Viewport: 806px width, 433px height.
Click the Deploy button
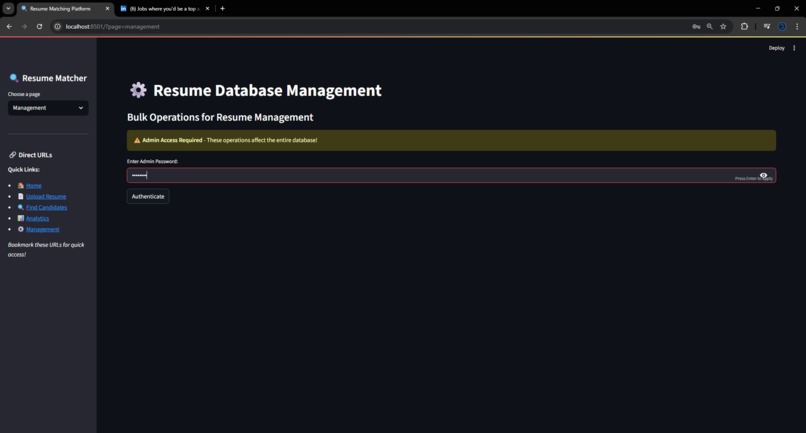pyautogui.click(x=776, y=48)
